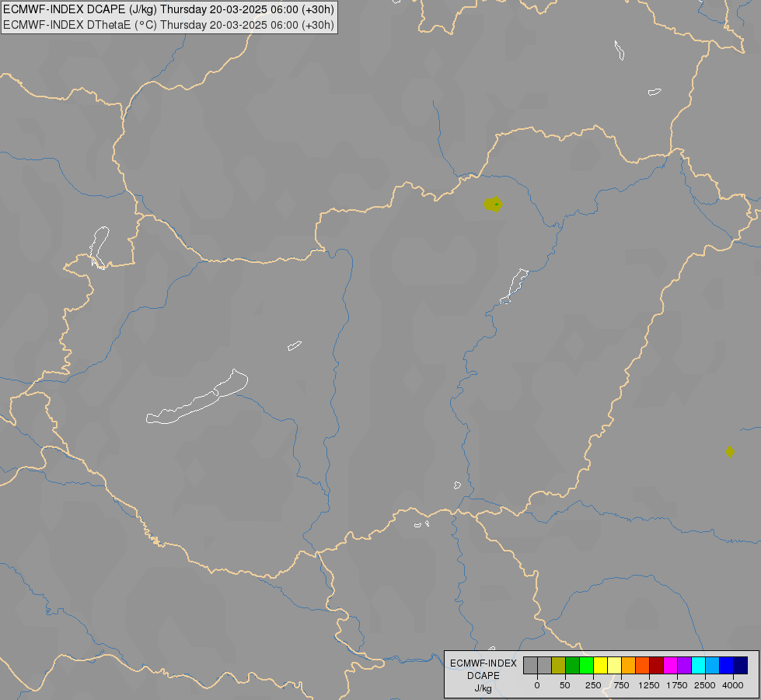The width and height of the screenshot is (761, 700).
Task: Click the large olive DCAPE patch on map
Action: pos(493,205)
